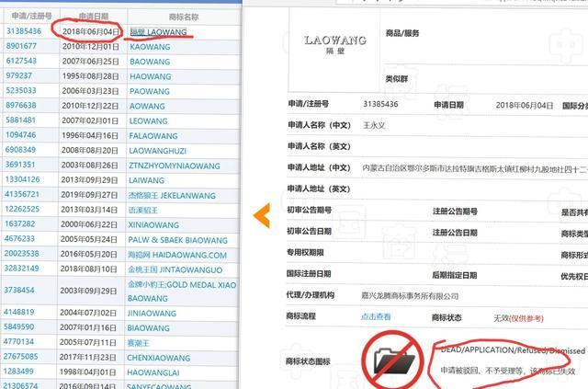Open registration number 32832149 link
This screenshot has height=389, width=588.
point(22,269)
